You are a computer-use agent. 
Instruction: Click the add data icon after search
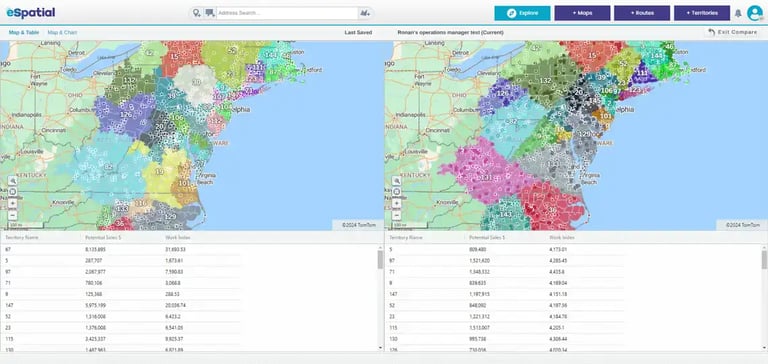pos(364,13)
